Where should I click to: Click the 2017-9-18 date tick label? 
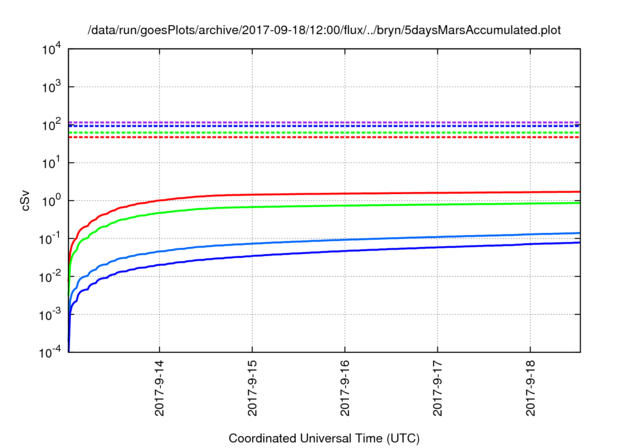pos(530,388)
